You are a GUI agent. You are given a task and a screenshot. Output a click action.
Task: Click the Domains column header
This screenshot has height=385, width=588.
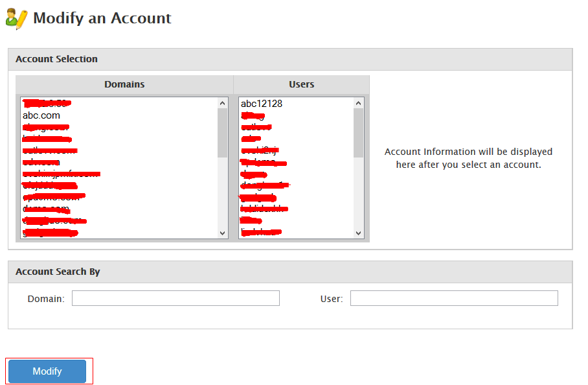(x=124, y=84)
